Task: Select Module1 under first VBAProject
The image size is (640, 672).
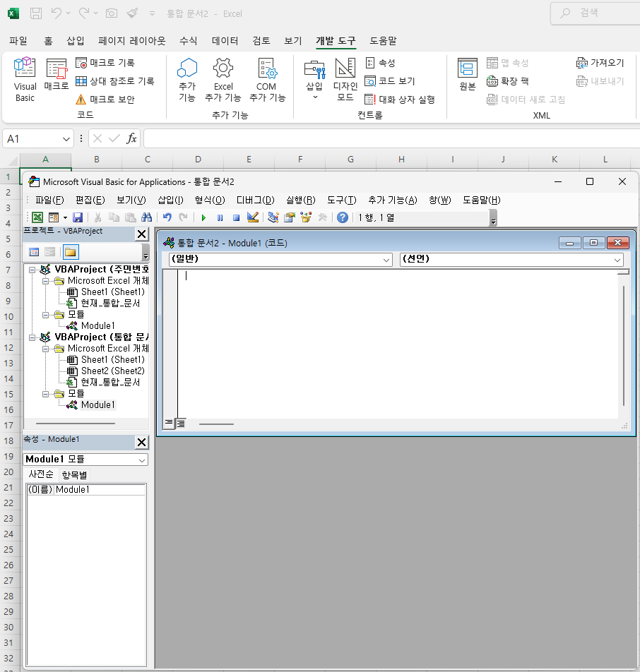Action: [97, 325]
